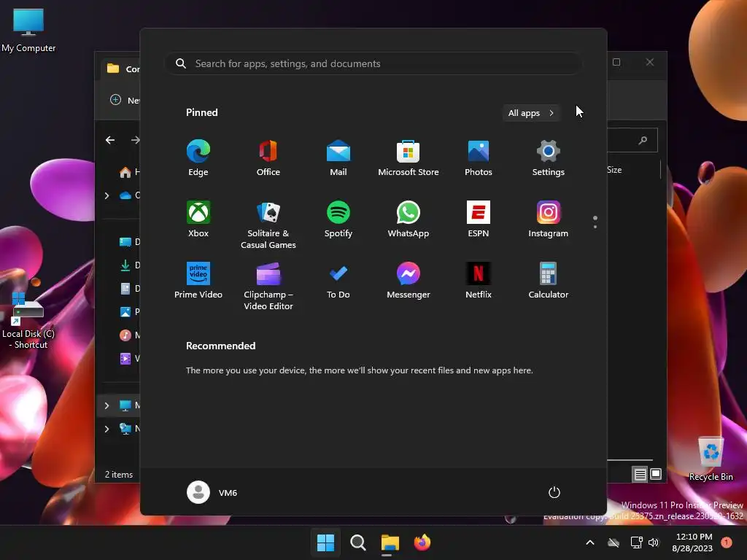Select the My Computer desktop icon
Image resolution: width=747 pixels, height=560 pixels.
click(x=28, y=30)
